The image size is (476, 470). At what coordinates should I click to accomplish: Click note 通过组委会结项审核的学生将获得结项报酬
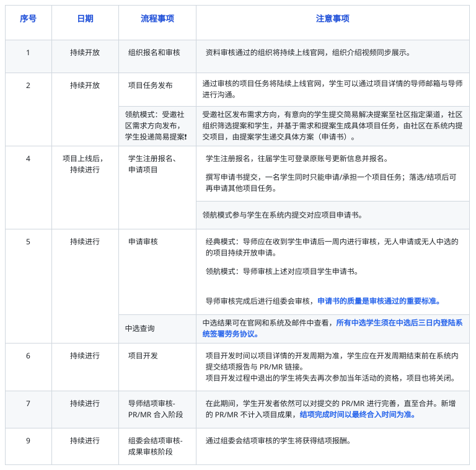point(278,441)
